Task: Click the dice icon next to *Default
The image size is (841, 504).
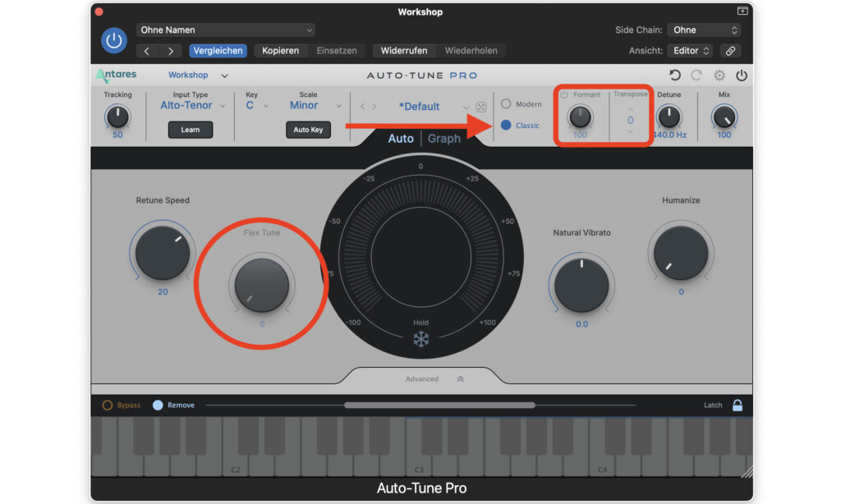Action: tap(481, 107)
